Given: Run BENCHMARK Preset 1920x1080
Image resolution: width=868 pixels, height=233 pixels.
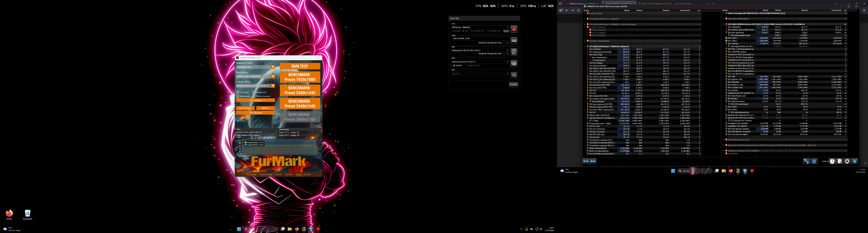Looking at the screenshot, I should click(x=300, y=77).
